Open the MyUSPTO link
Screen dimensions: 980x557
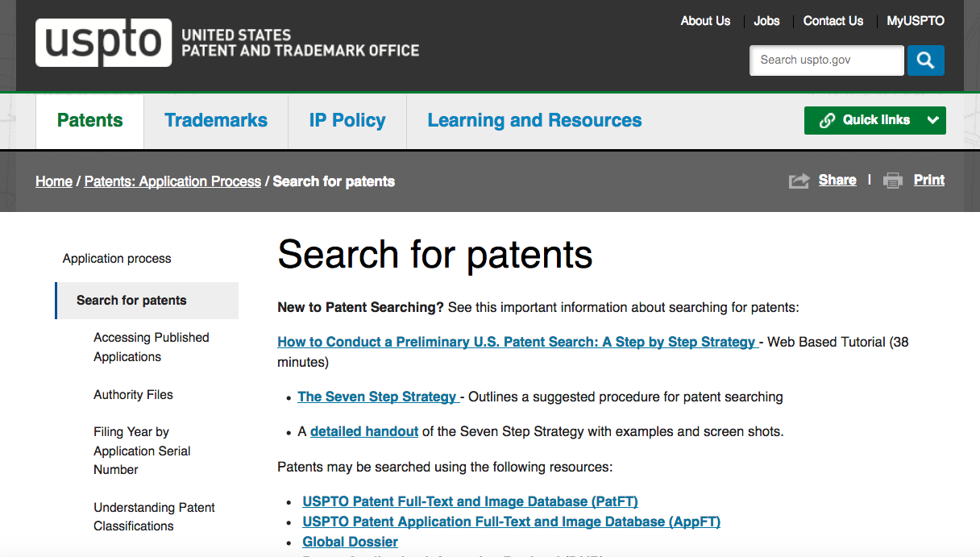(916, 21)
